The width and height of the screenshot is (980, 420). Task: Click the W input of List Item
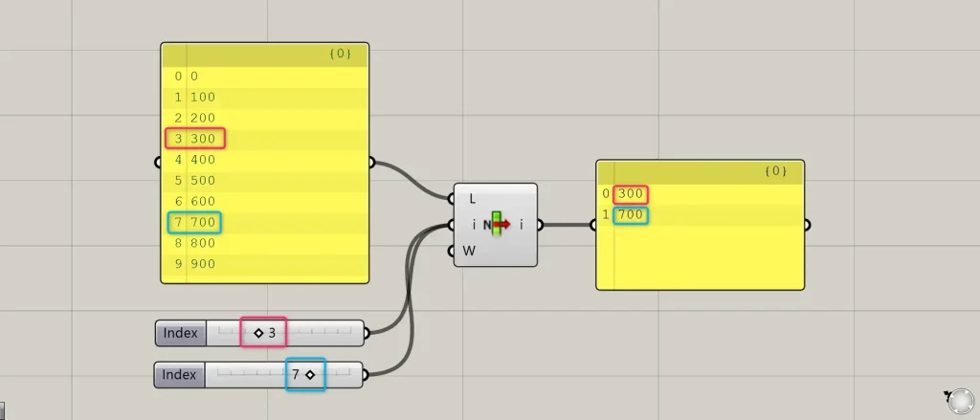pos(469,251)
